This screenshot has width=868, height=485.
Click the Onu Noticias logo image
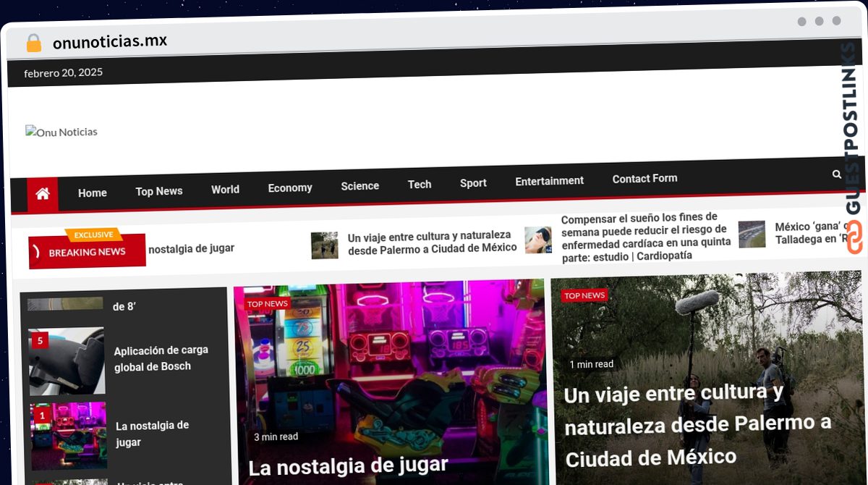pos(61,132)
